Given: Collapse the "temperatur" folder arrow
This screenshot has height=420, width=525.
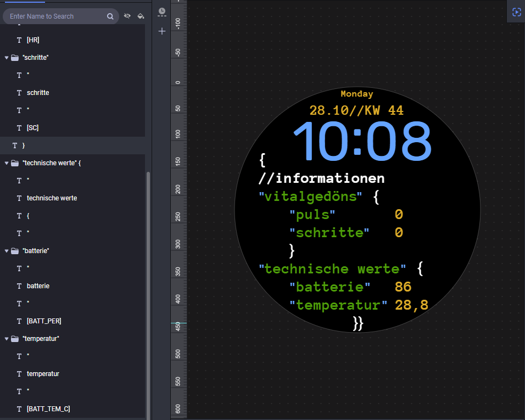Looking at the screenshot, I should coord(7,339).
